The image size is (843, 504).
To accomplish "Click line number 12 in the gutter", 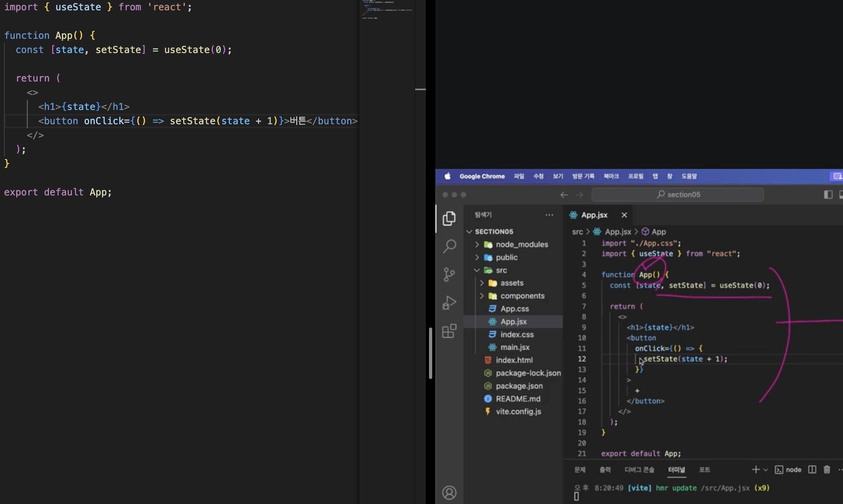I will coord(582,359).
